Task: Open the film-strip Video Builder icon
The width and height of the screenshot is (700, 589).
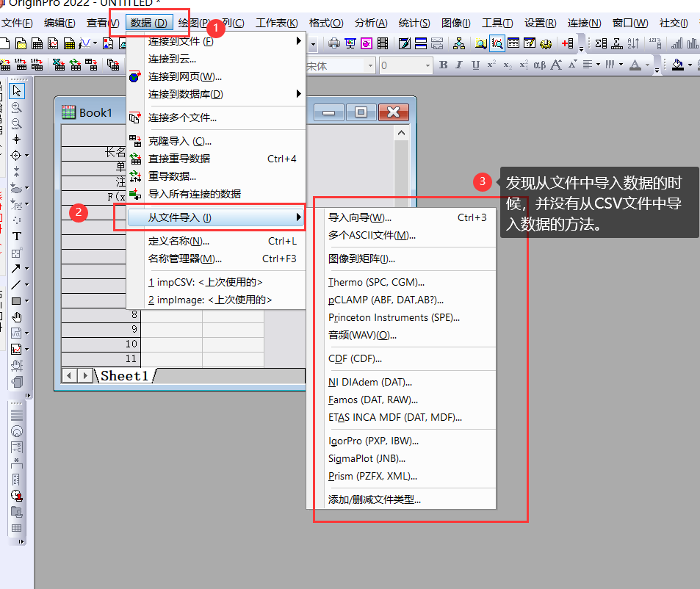Action: point(383,43)
